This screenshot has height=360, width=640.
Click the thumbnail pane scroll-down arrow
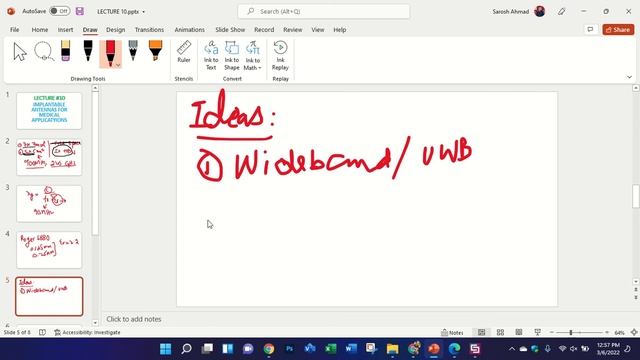pos(95,323)
